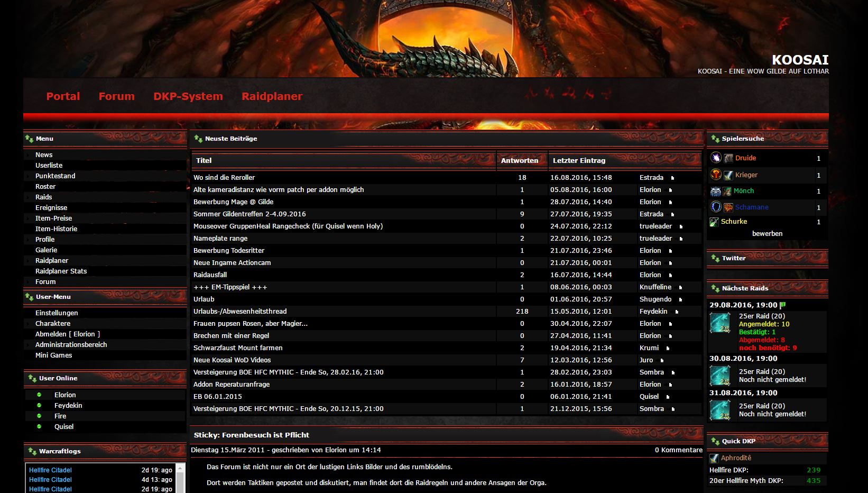Go to the DKP-System tab
868x493 pixels.
click(x=188, y=96)
